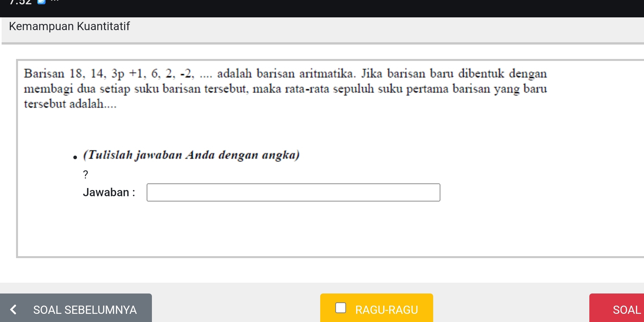Screen dimensions: 644x322
Task: Tap the blue notification icon in status bar
Action: pos(42,2)
